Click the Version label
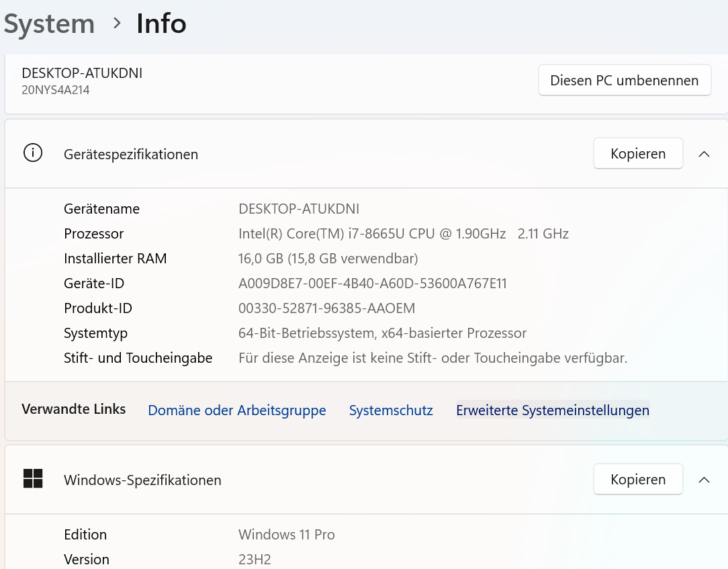 coord(87,560)
